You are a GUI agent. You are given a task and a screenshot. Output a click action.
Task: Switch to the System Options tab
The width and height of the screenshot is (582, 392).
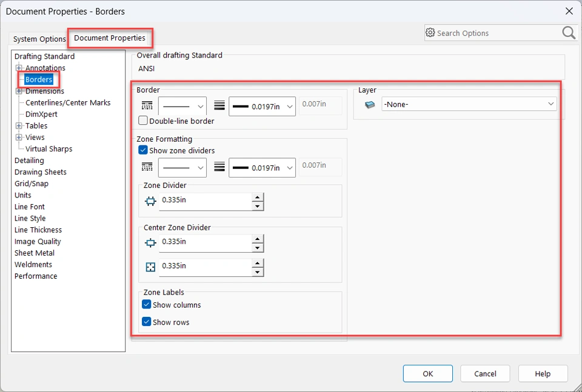tap(39, 39)
